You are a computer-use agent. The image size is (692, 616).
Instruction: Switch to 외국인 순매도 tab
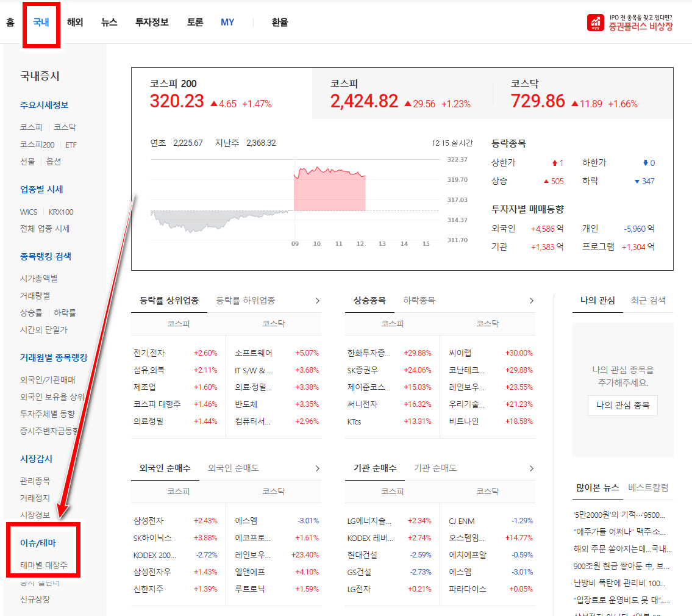[x=234, y=468]
